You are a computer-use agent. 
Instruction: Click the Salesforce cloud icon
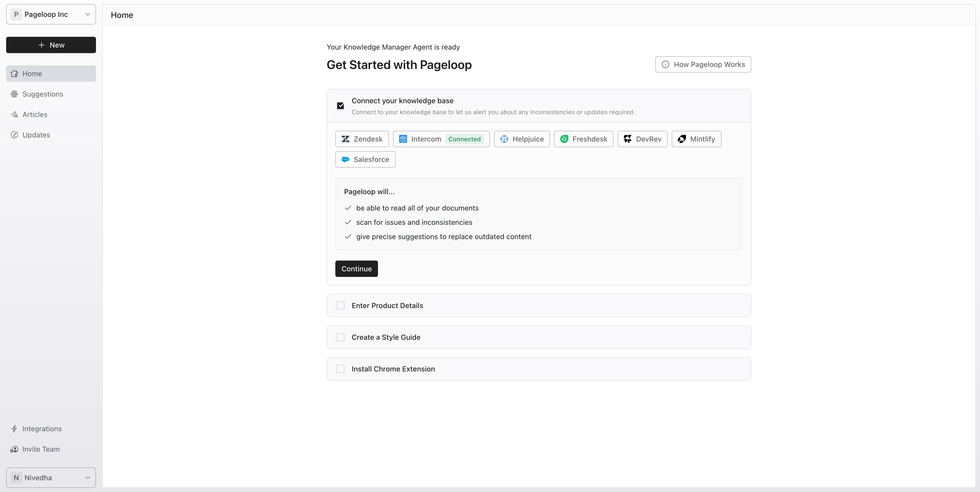tap(346, 160)
